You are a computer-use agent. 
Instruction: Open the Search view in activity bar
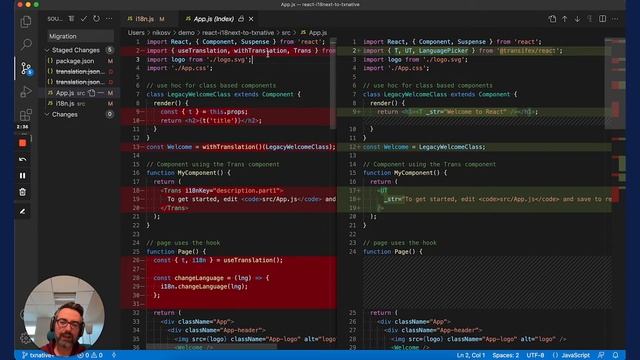[x=26, y=44]
